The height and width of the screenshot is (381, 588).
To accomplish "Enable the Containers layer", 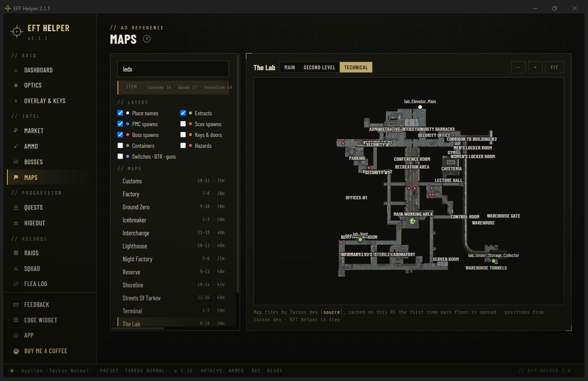I will coord(120,146).
